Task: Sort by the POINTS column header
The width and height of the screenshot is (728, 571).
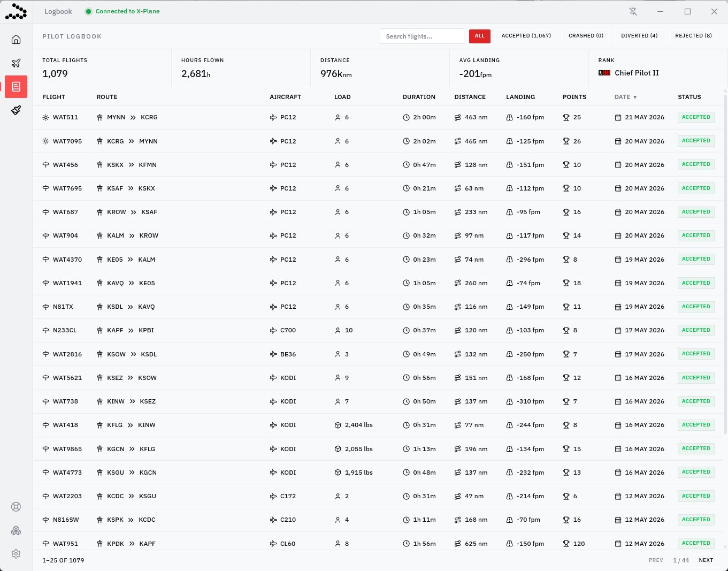Action: click(574, 97)
